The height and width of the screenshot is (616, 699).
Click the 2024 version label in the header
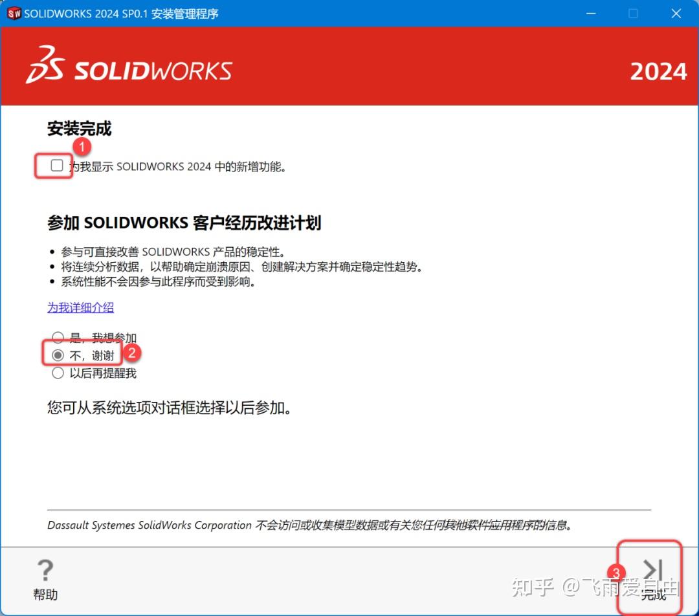(x=658, y=71)
